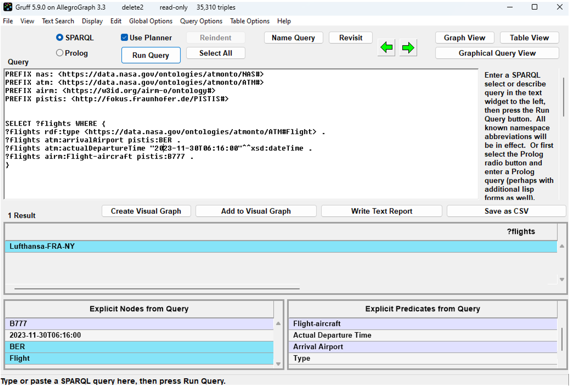
Task: Click the green forward arrow icon
Action: (x=408, y=48)
